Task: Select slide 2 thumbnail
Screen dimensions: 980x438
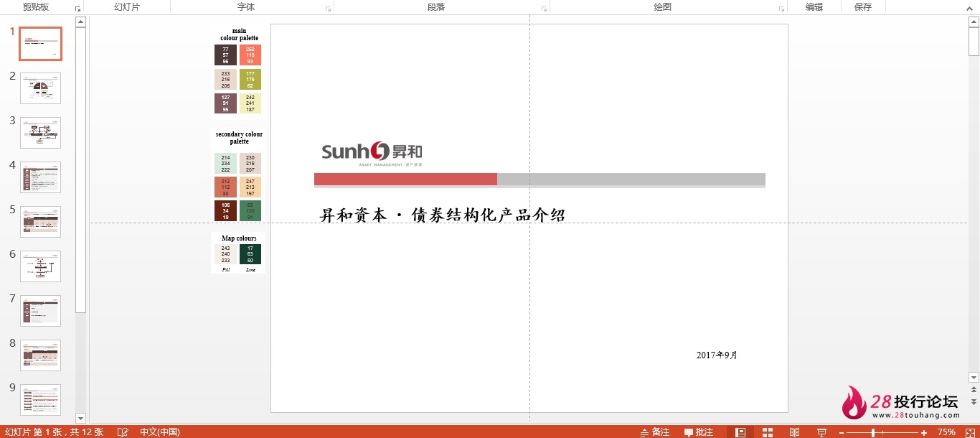Action: tap(40, 88)
